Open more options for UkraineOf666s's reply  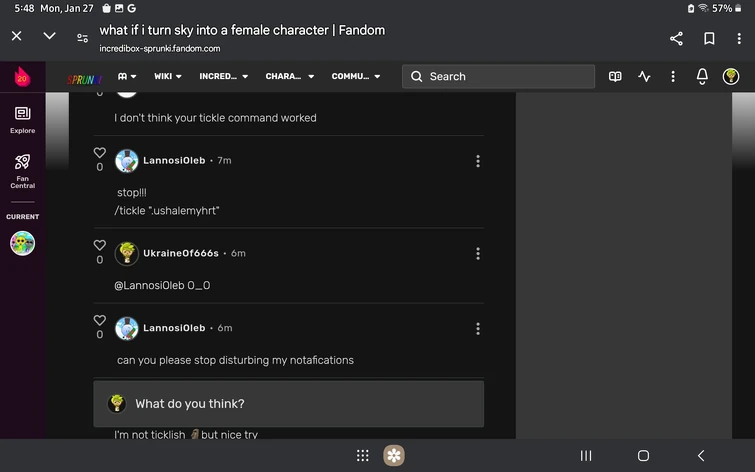pyautogui.click(x=478, y=254)
